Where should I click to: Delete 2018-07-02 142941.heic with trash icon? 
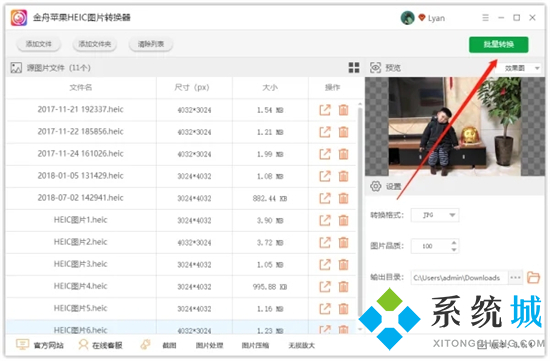pos(343,199)
